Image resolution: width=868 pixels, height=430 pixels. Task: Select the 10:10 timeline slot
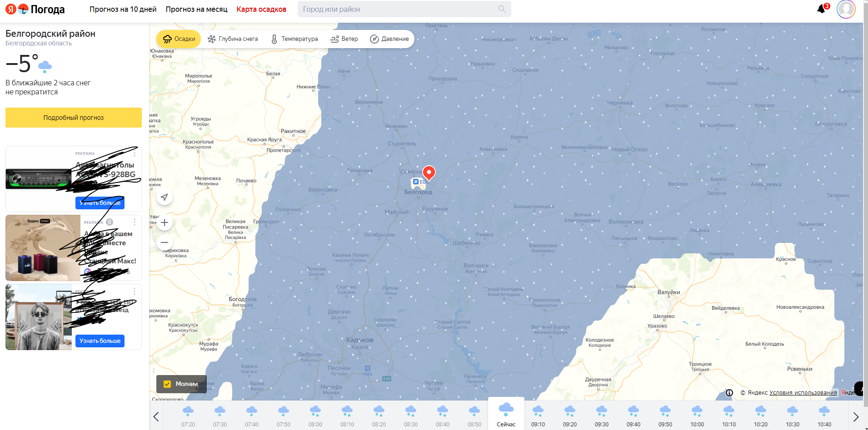(x=729, y=416)
